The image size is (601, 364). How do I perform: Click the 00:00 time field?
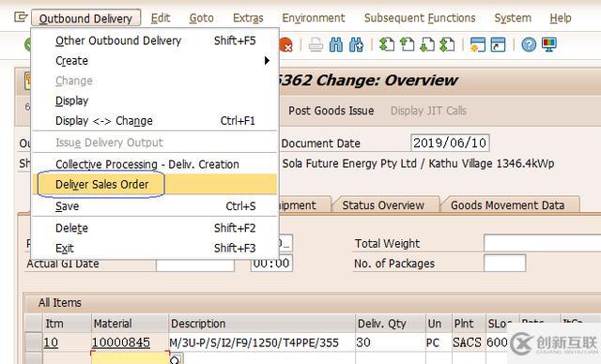pyautogui.click(x=271, y=263)
